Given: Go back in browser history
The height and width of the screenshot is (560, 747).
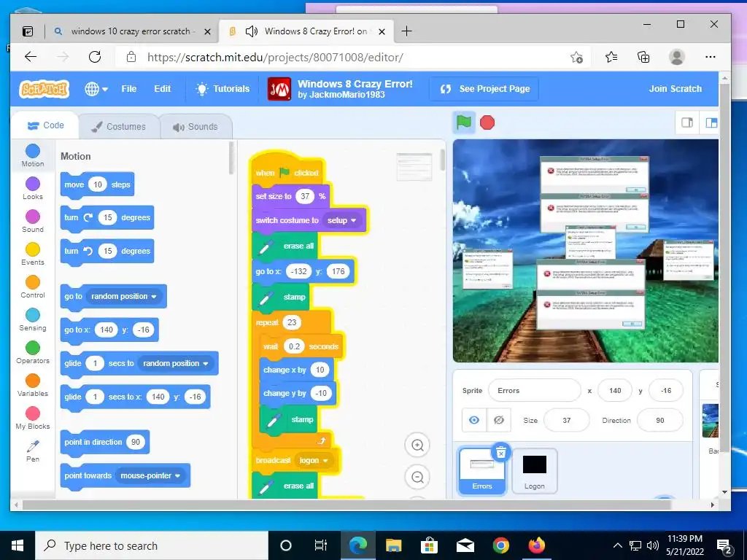Looking at the screenshot, I should click(x=31, y=57).
